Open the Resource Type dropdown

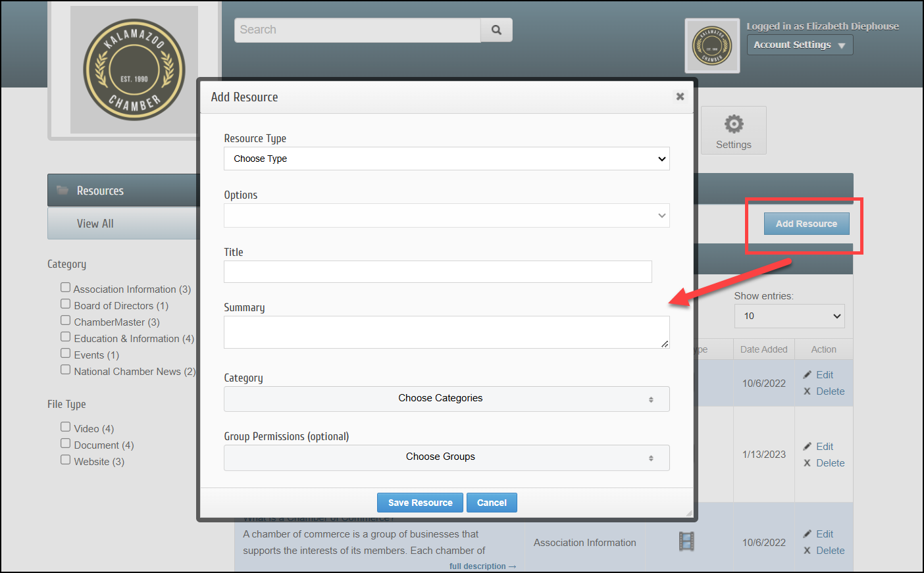coord(446,159)
